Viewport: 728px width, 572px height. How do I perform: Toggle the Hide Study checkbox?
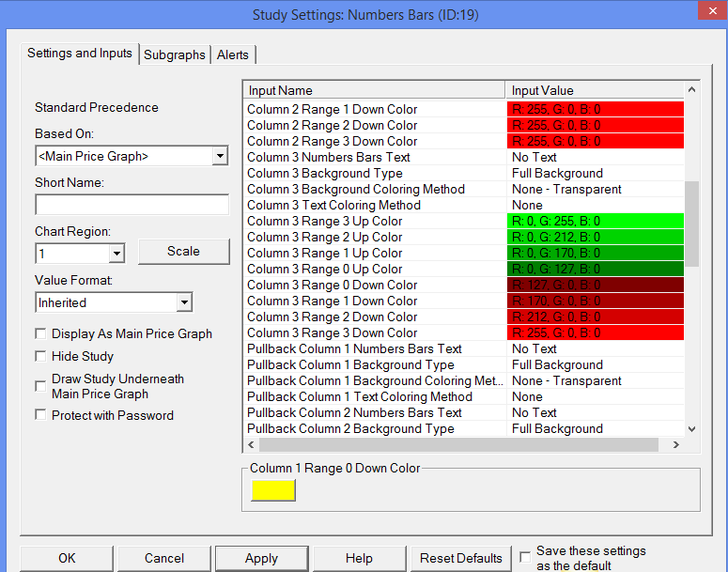tap(40, 356)
